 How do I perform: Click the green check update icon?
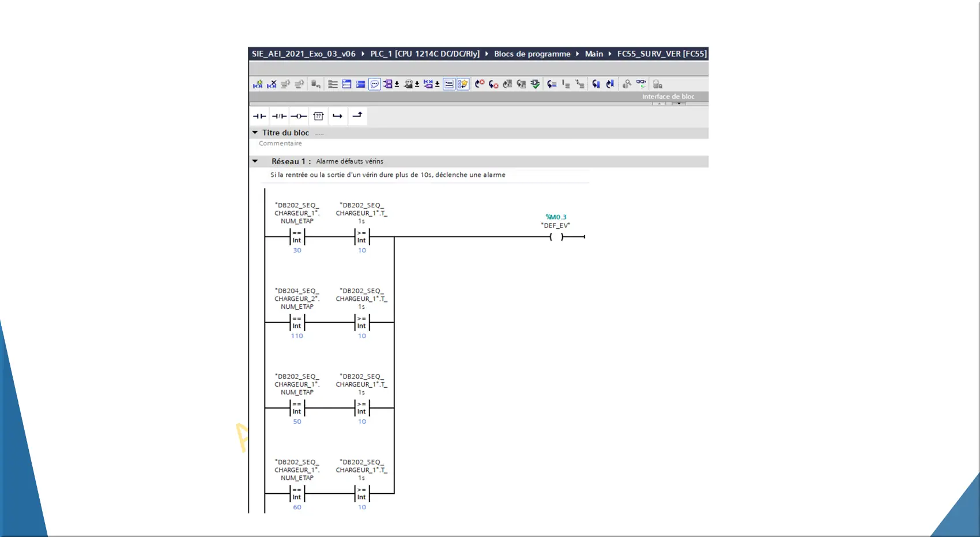tap(535, 84)
